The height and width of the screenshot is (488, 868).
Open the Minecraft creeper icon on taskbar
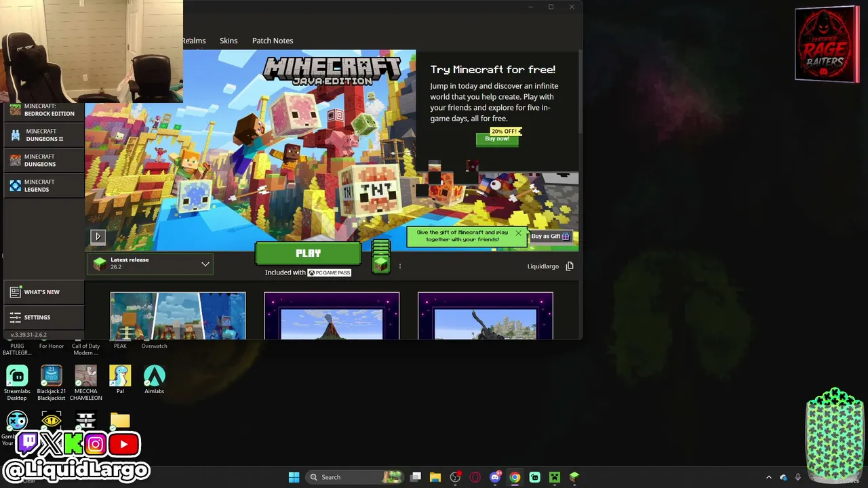click(x=555, y=477)
